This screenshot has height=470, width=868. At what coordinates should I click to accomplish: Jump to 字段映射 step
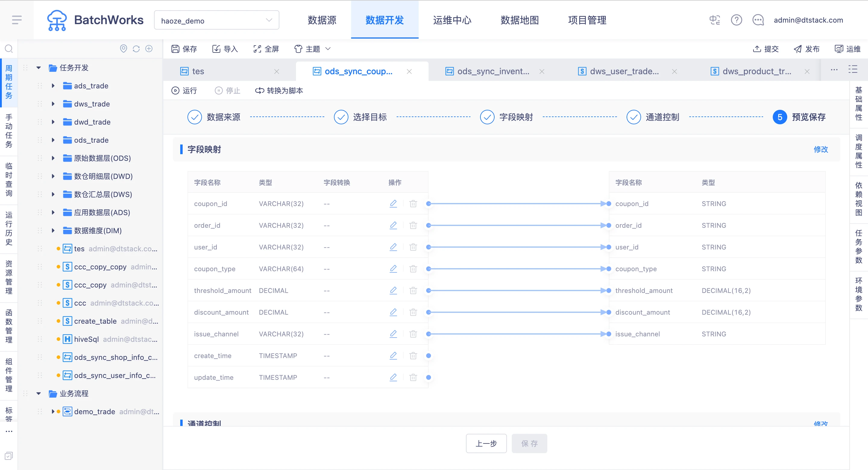(506, 117)
